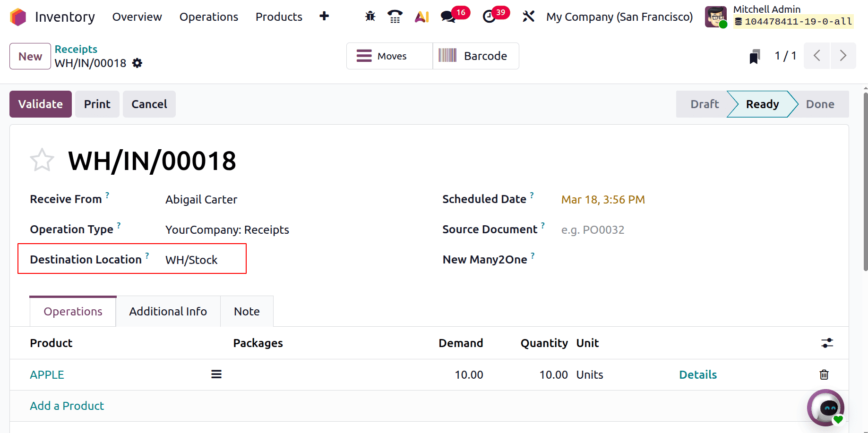Open the developer tools wrench icon
Image resolution: width=868 pixels, height=433 pixels.
(528, 16)
